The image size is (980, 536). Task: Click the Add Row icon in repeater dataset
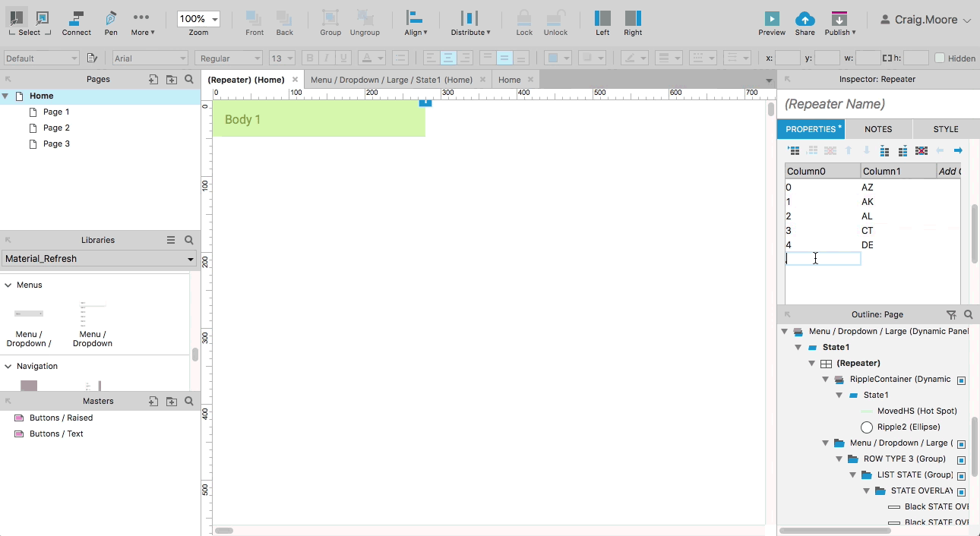[x=794, y=151]
